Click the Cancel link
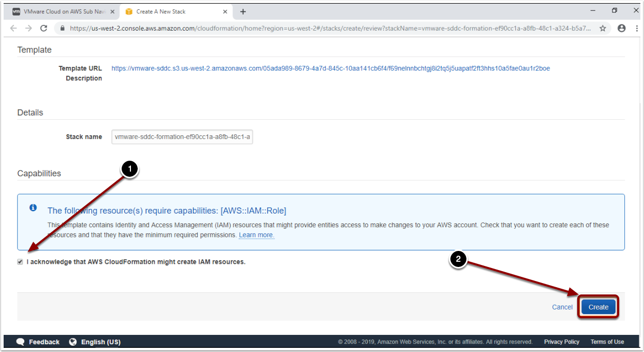644x352 pixels. point(562,307)
